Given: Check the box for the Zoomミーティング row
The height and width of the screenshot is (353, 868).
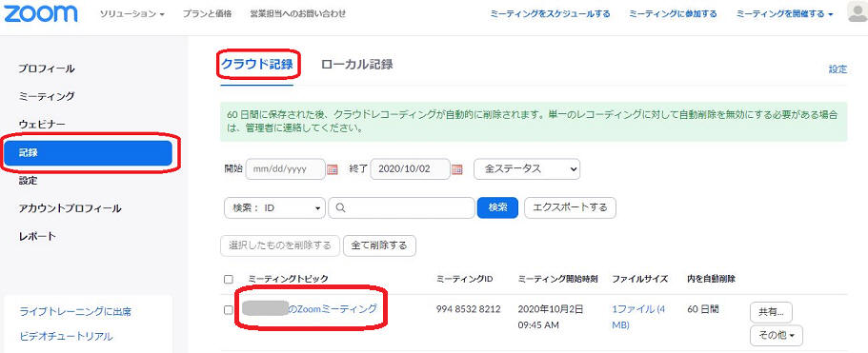Looking at the screenshot, I should click(228, 310).
